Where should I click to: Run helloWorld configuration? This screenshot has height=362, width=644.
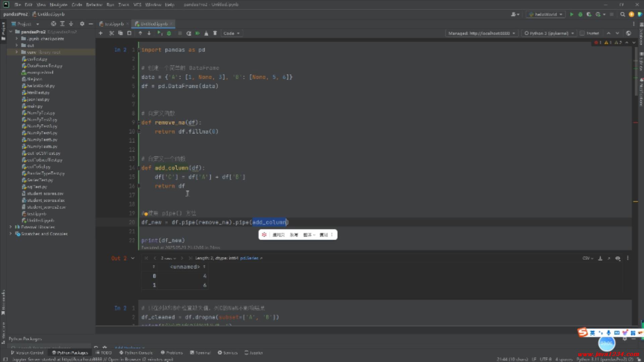(x=572, y=14)
